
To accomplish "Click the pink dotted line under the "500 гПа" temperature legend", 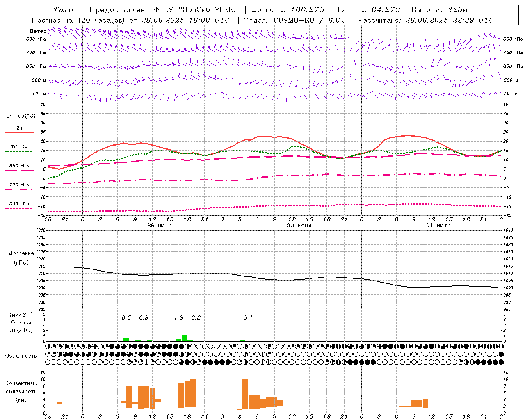I will [x=18, y=208].
